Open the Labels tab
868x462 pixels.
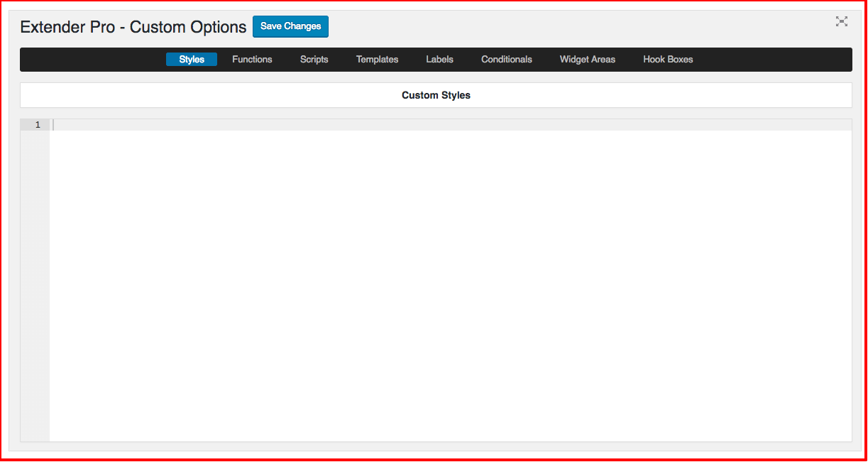439,60
